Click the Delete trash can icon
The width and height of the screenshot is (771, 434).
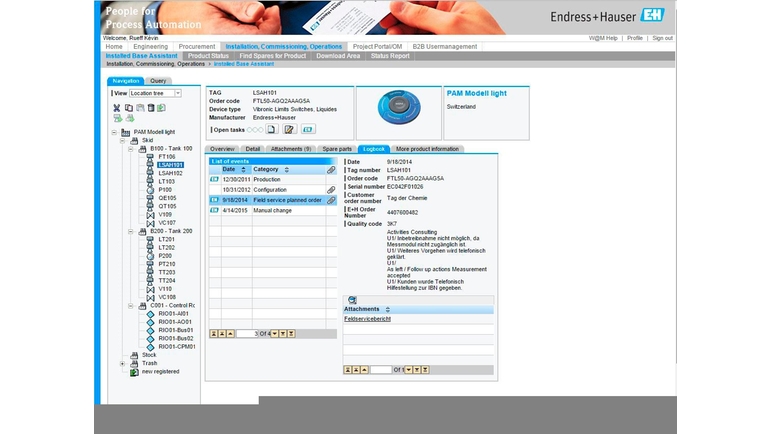click(x=151, y=108)
